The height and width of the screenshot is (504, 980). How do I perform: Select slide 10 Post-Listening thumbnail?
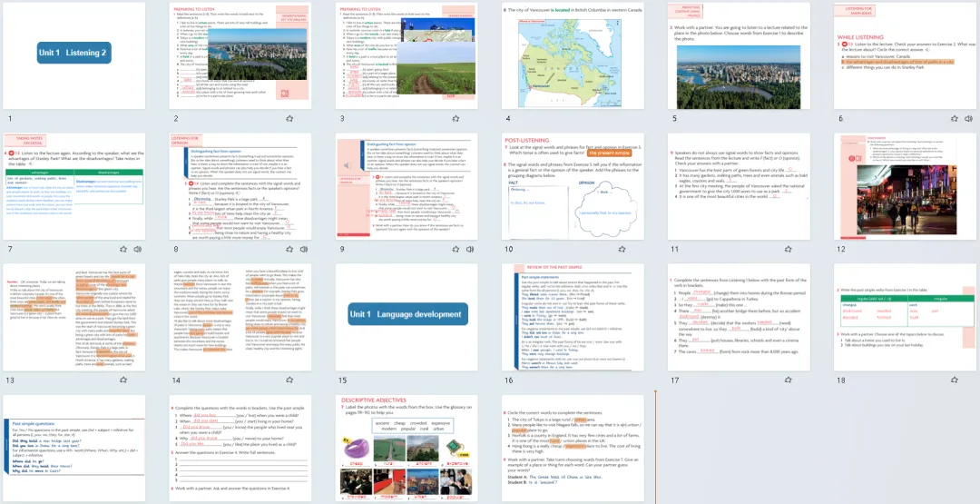point(573,186)
